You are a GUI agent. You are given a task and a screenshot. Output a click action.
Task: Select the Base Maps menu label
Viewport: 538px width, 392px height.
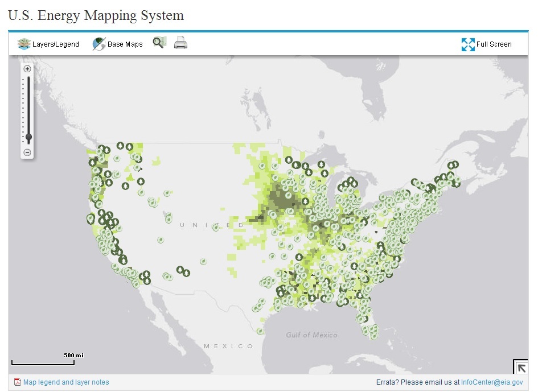[x=124, y=44]
